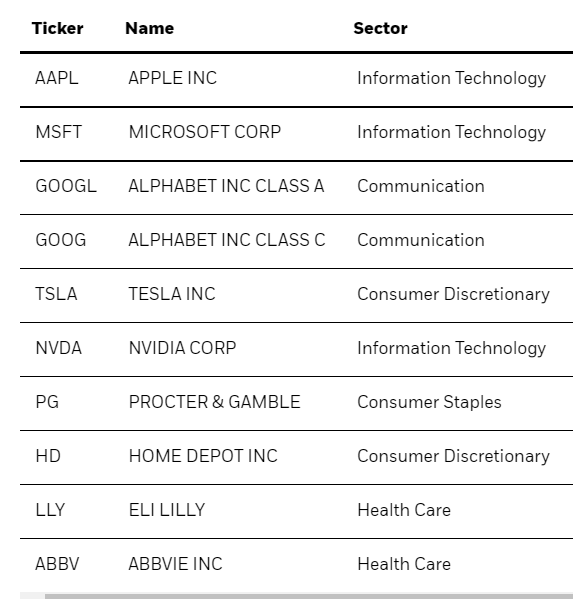Click the AAPL ticker cell
Image resolution: width=573 pixels, height=599 pixels.
point(57,78)
